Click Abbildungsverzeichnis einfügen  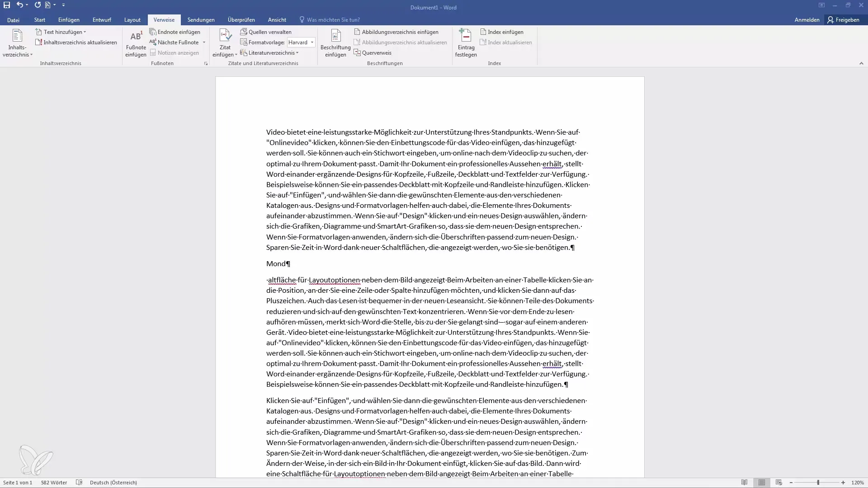point(396,32)
